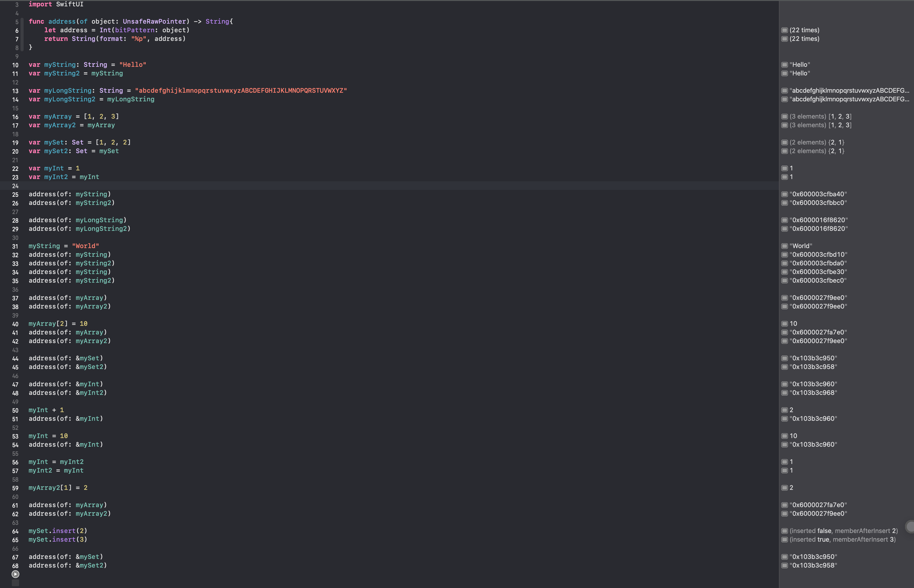The width and height of the screenshot is (914, 588).
Task: Run the playground with the gutter play button
Action: [x=15, y=574]
